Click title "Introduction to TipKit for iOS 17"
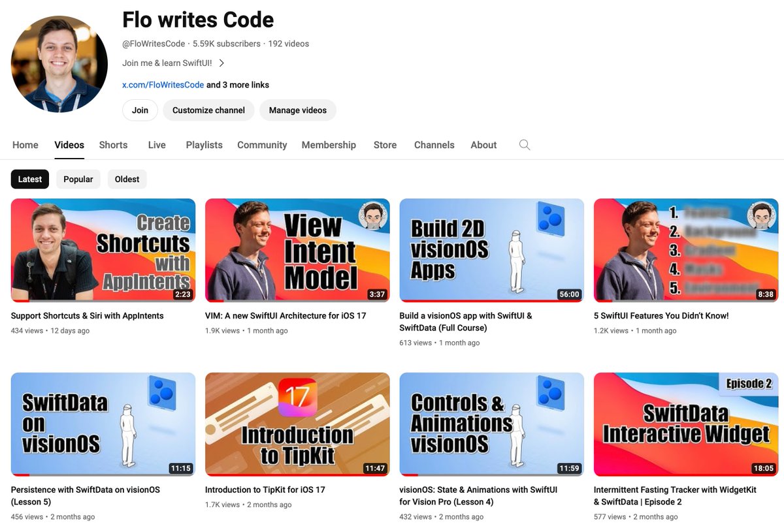The height and width of the screenshot is (532, 784). coord(265,490)
